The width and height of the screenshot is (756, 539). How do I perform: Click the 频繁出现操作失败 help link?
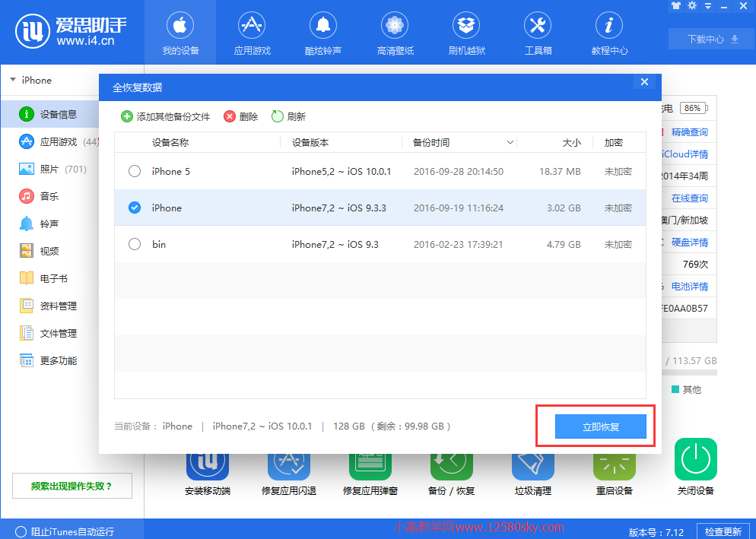(71, 485)
